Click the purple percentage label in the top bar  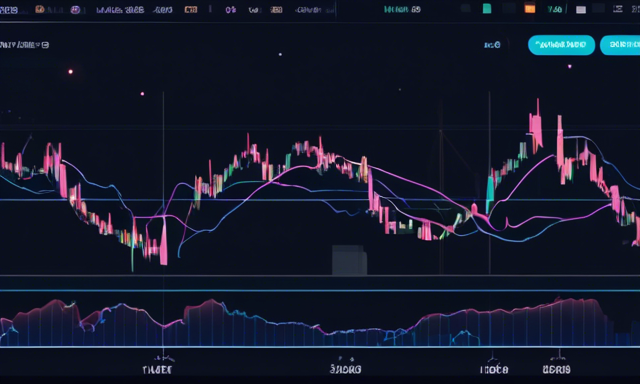(231, 9)
